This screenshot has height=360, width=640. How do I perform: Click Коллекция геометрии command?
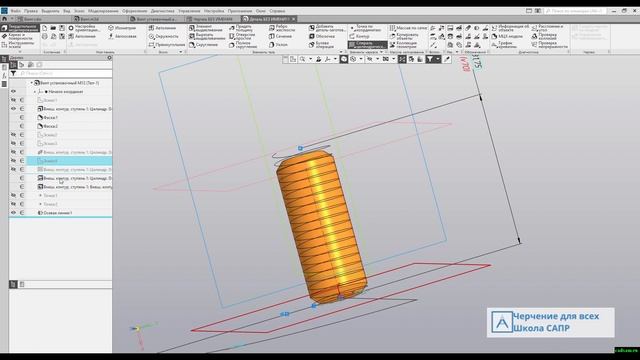[x=404, y=45]
